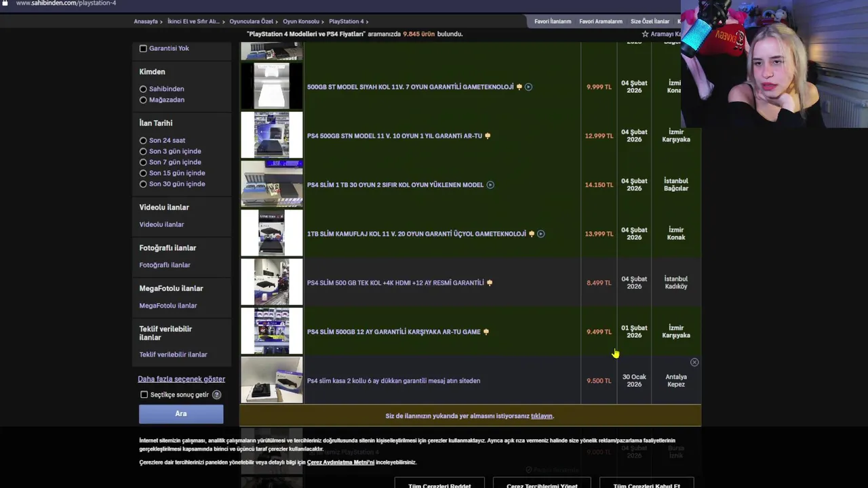Open thumbnail of PS4 SLIM 500 GB TEK KOL
Screen dimensions: 868x488
(x=272, y=282)
